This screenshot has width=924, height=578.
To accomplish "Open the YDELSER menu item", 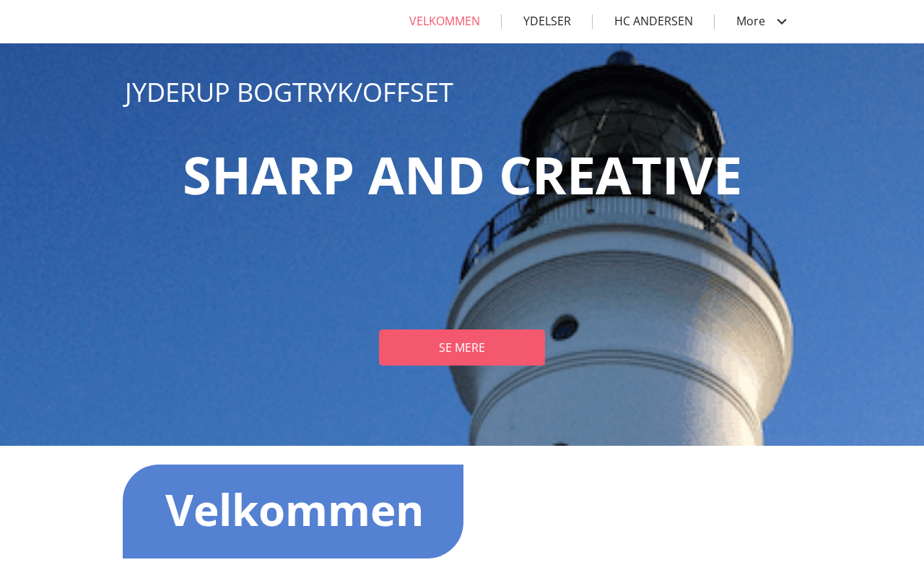I will [547, 22].
